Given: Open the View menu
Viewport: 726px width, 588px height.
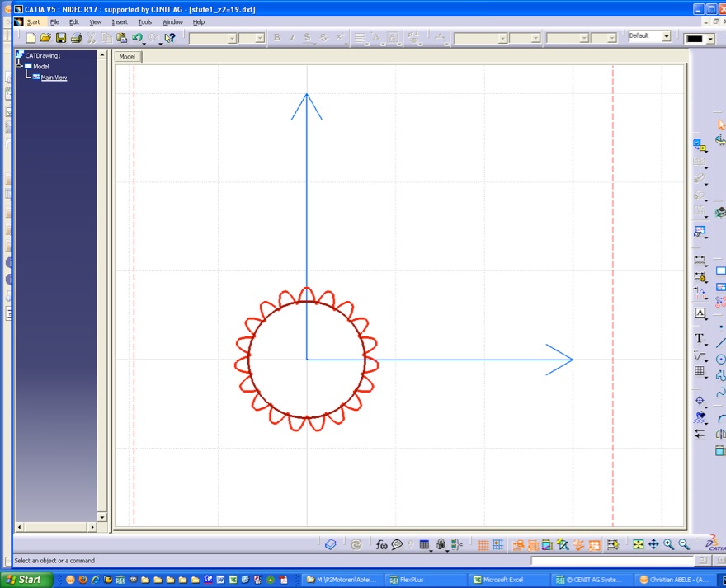Looking at the screenshot, I should click(x=96, y=21).
